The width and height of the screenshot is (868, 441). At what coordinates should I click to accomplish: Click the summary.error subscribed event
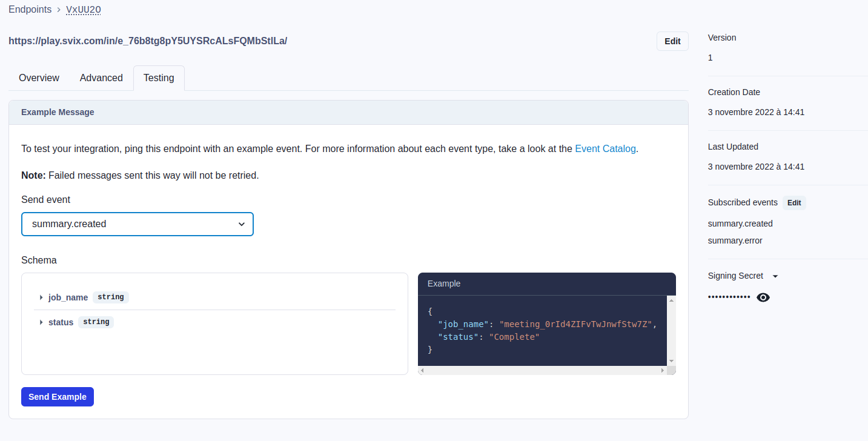(x=735, y=240)
